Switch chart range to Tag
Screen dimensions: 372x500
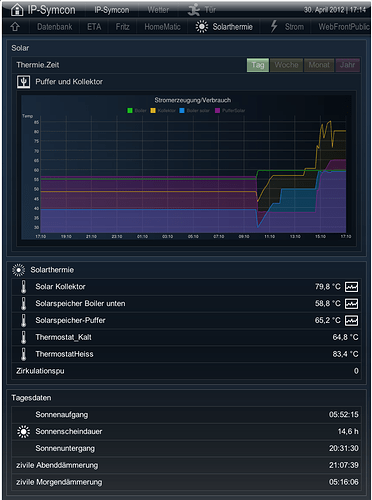(258, 65)
